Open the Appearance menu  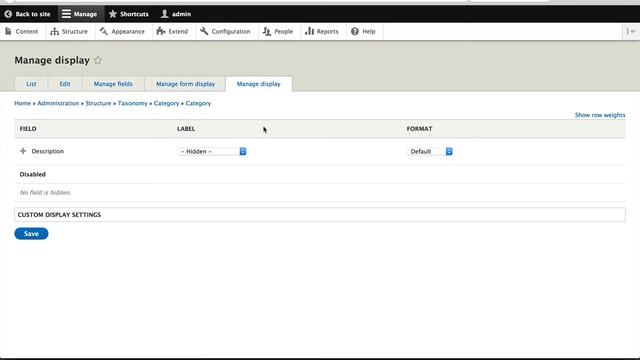[122, 31]
